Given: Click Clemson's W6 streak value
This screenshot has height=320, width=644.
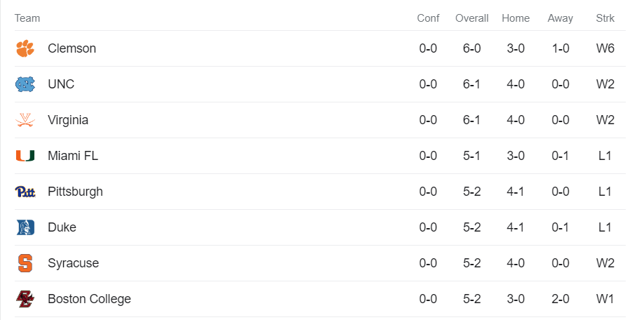Looking at the screenshot, I should point(605,48).
